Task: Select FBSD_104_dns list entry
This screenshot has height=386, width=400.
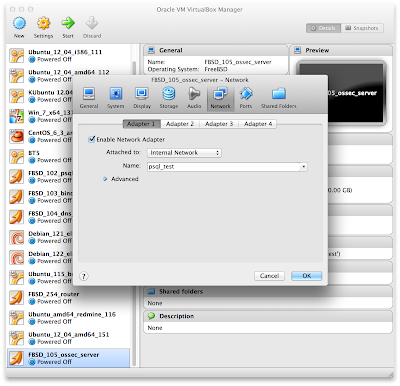Action: pyautogui.click(x=40, y=217)
